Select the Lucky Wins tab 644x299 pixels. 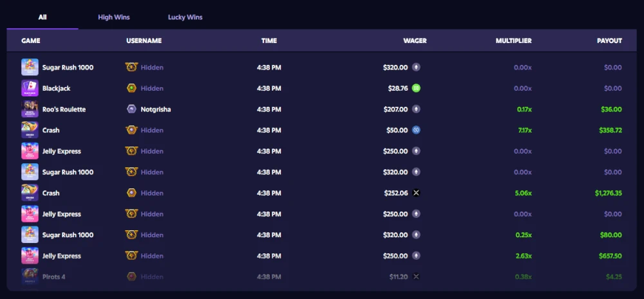tap(185, 17)
